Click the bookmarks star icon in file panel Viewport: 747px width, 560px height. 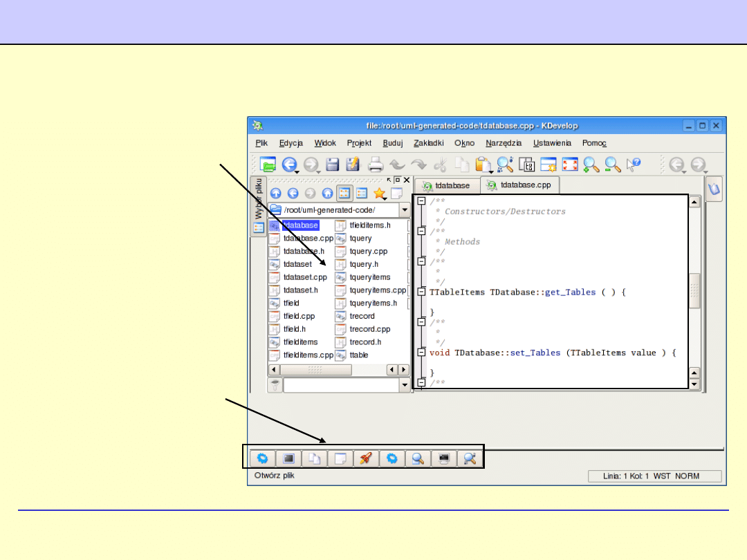pyautogui.click(x=379, y=194)
